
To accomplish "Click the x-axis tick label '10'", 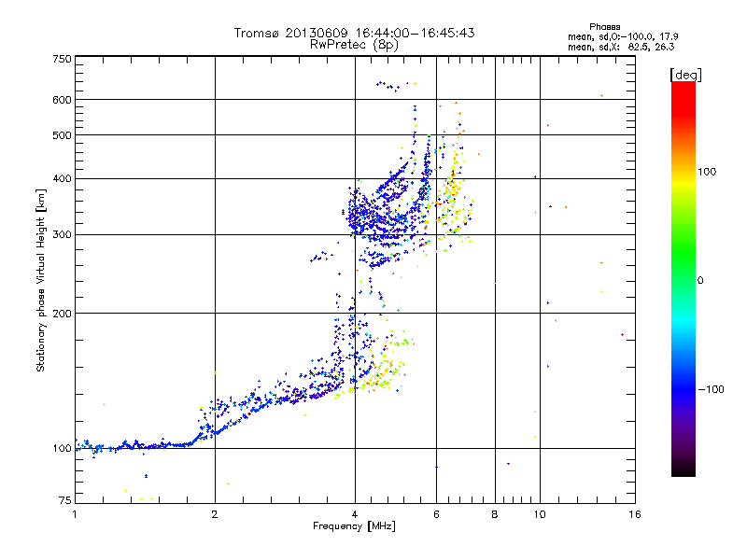I will [540, 514].
